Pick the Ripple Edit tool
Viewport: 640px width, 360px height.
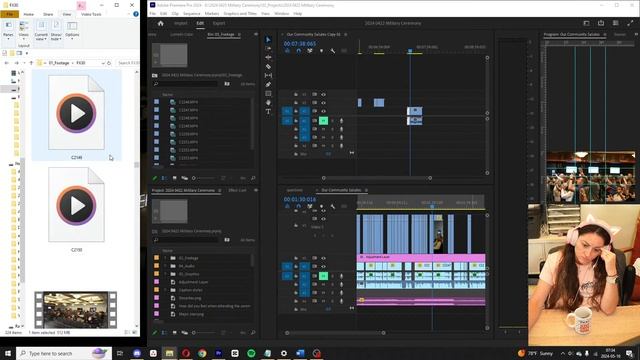[x=268, y=58]
